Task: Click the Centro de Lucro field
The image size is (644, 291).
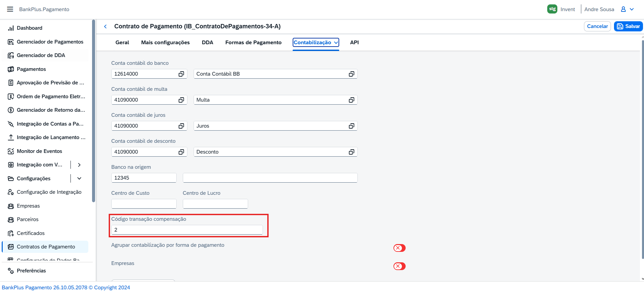Action: 215,204
